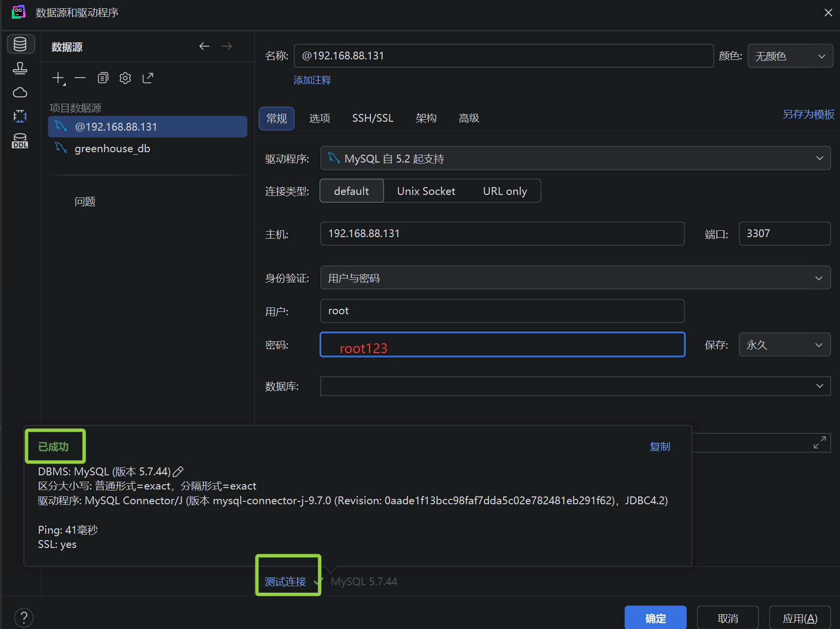Open the dashed-frame sidebar icon
This screenshot has width=840, height=629.
coord(20,116)
